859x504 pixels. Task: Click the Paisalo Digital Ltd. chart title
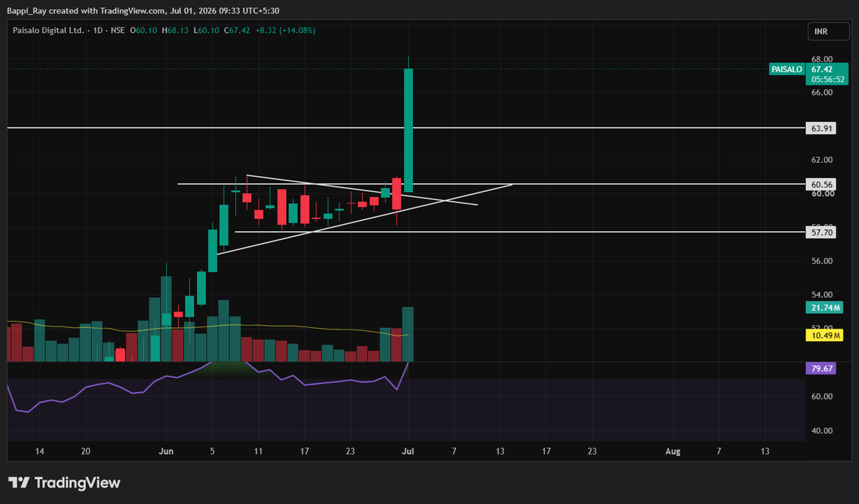(48, 30)
